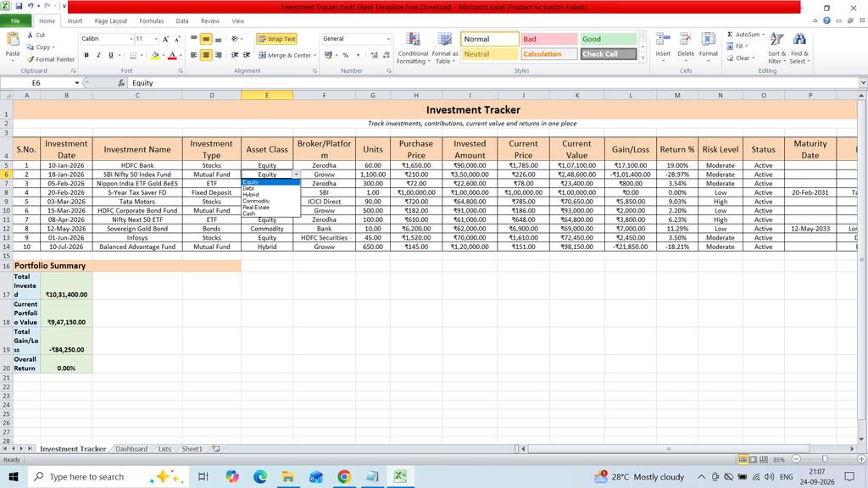
Task: Click the AutoSum sigma icon
Action: click(x=730, y=35)
